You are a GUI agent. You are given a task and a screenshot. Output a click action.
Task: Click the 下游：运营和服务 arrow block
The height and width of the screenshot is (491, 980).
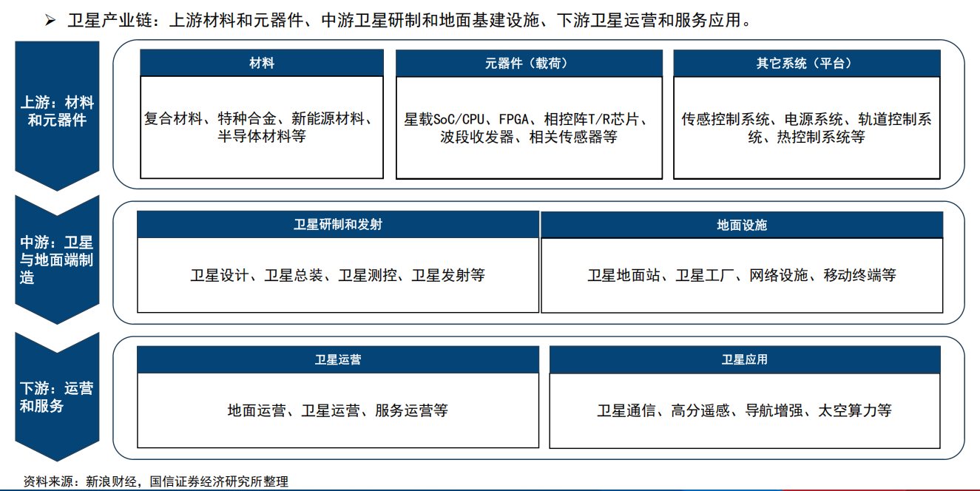57,396
